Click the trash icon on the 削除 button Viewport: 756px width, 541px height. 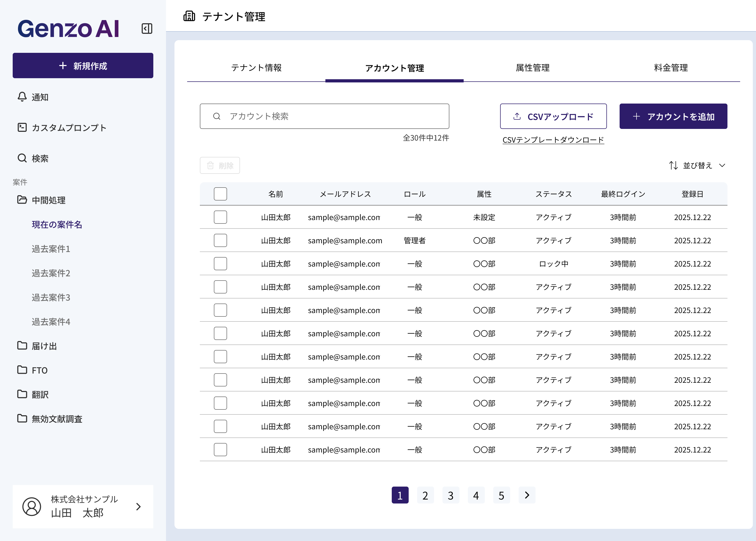210,165
